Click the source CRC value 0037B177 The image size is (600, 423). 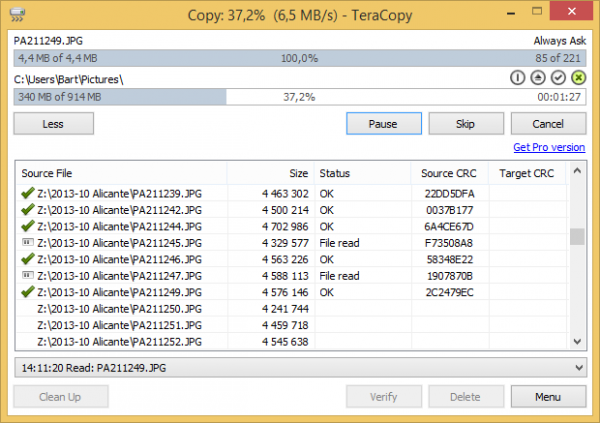[450, 210]
